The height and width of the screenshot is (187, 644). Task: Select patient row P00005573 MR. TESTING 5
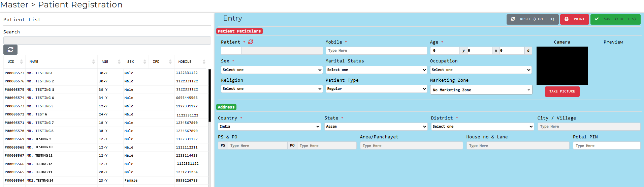pyautogui.click(x=105, y=106)
